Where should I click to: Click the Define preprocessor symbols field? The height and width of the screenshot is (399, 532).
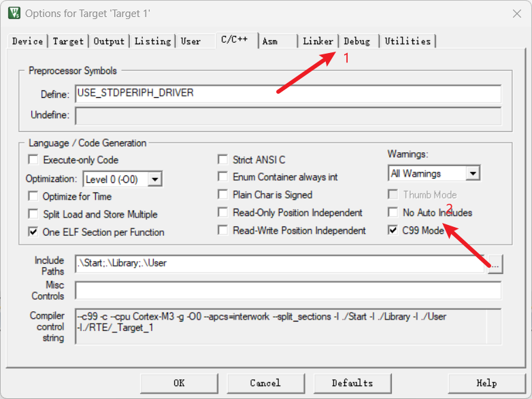[288, 93]
